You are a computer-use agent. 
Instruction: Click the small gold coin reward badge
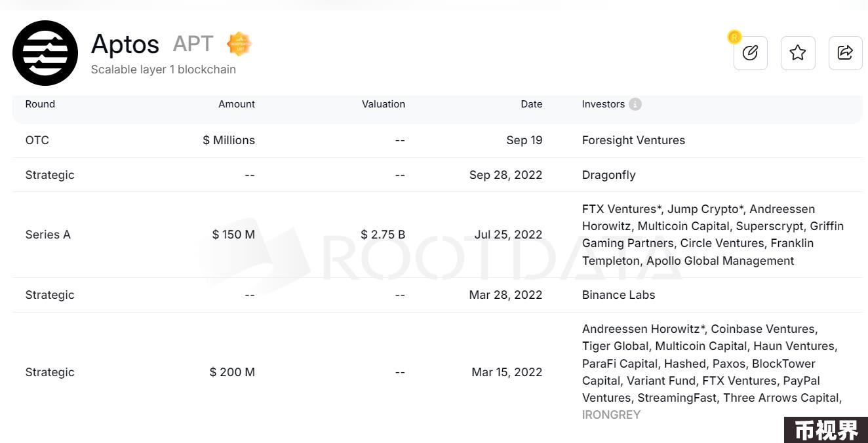(x=734, y=37)
